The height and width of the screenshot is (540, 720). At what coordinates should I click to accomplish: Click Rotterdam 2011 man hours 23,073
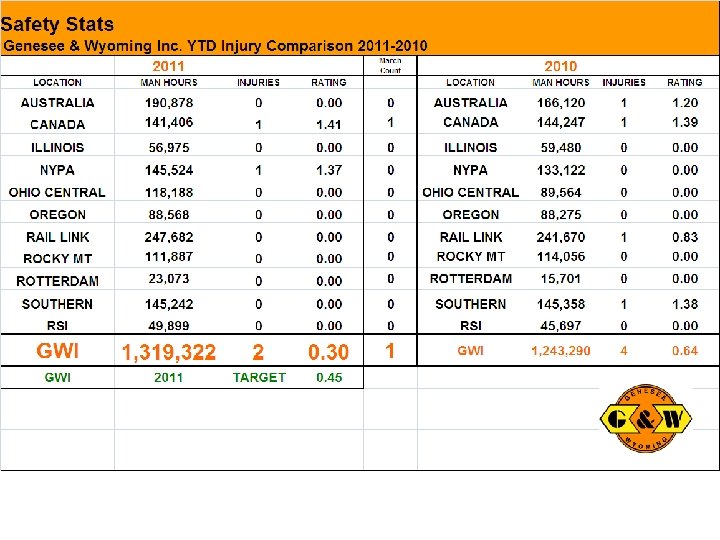pos(169,279)
